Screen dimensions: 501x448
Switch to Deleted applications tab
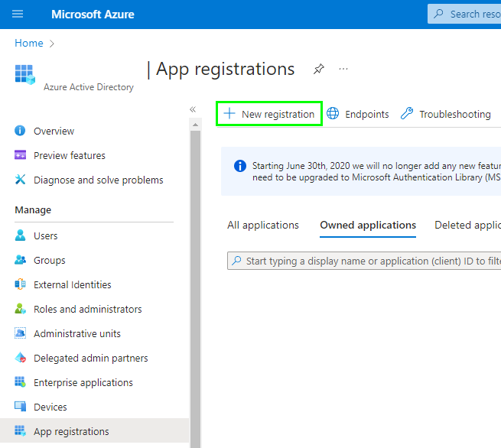click(467, 225)
